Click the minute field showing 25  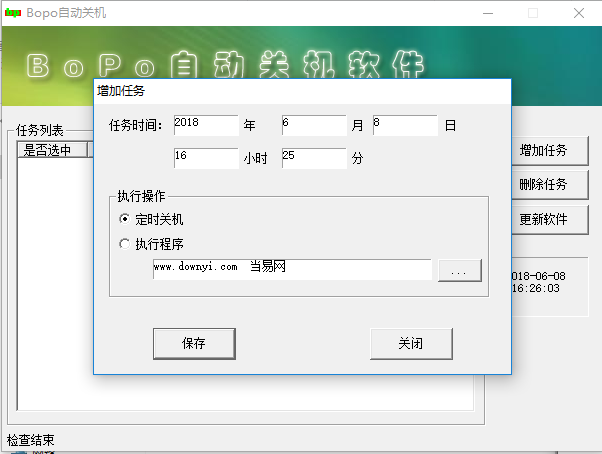click(314, 158)
